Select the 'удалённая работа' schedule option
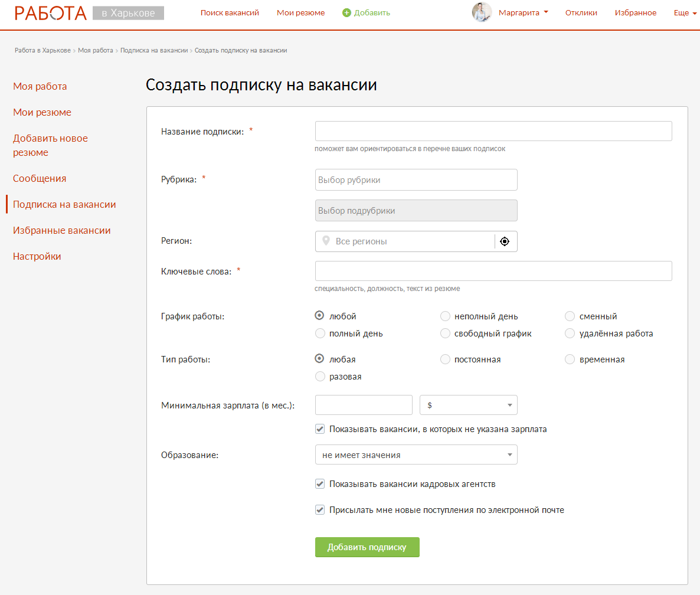Viewport: 700px width, 595px height. pos(570,334)
